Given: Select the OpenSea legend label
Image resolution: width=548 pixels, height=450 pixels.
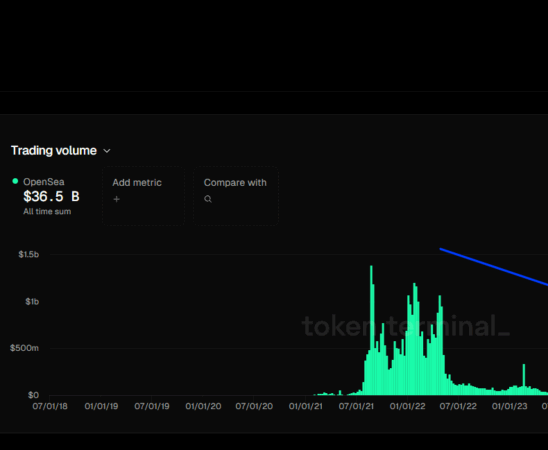Looking at the screenshot, I should tap(44, 182).
